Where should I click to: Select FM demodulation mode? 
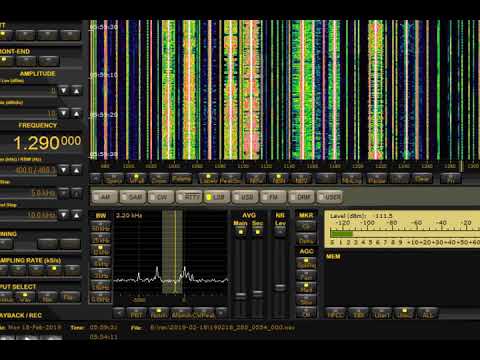pyautogui.click(x=273, y=197)
